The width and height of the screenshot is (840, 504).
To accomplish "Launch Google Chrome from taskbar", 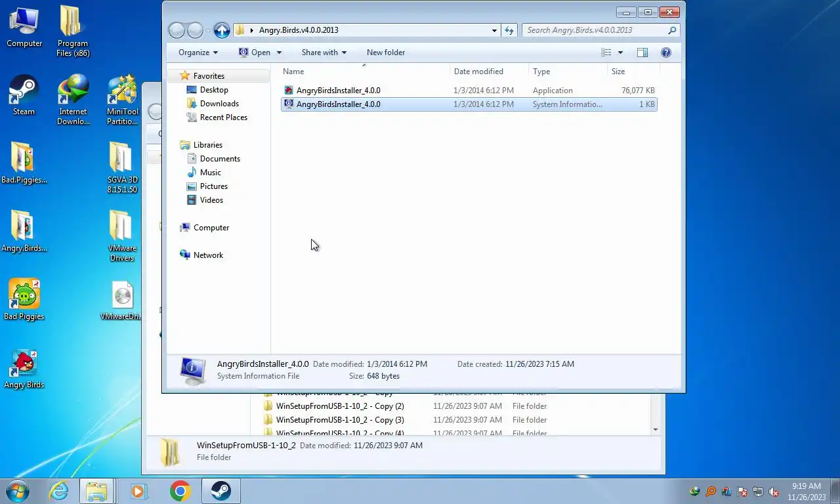I will [x=180, y=491].
